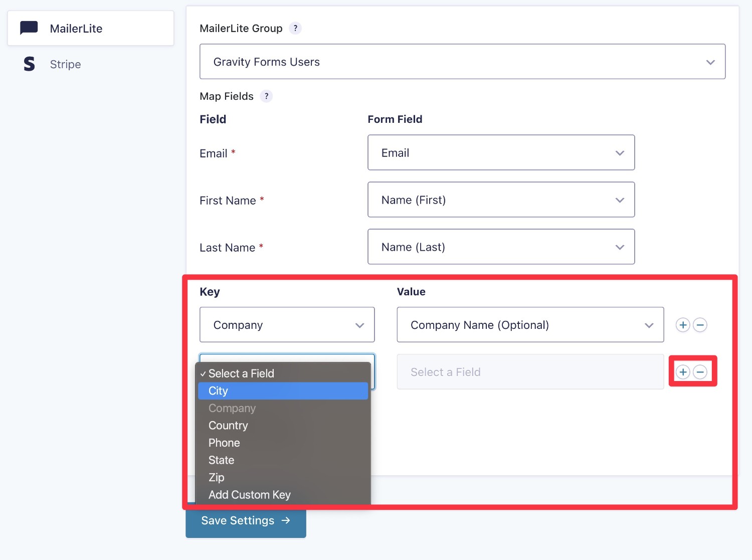Click the Value column heading
This screenshot has height=560, width=752.
411,292
